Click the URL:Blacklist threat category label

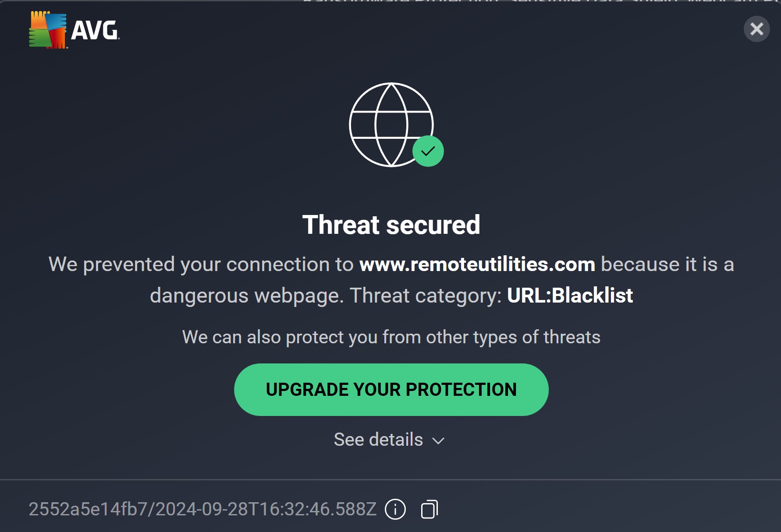tap(570, 296)
